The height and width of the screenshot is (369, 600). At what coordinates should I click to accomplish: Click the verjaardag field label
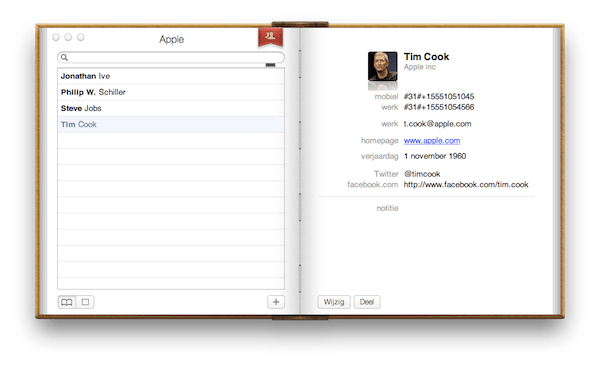point(379,156)
